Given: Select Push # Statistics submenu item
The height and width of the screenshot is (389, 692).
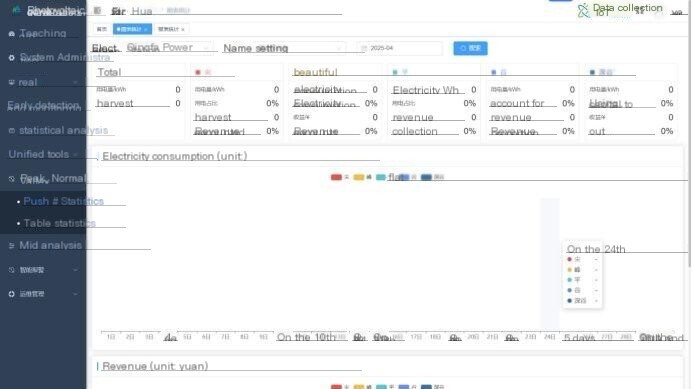Looking at the screenshot, I should tap(64, 201).
